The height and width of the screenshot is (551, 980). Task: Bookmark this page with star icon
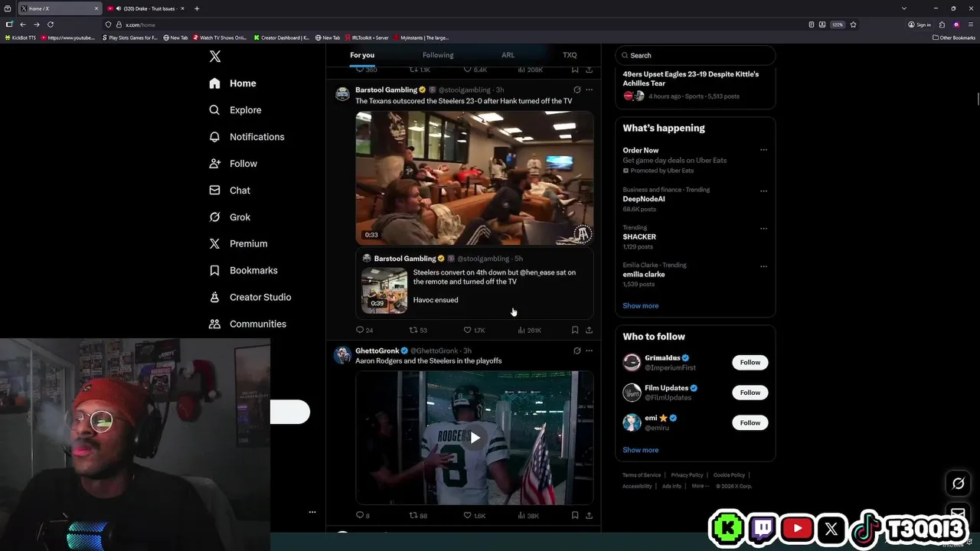pyautogui.click(x=853, y=24)
